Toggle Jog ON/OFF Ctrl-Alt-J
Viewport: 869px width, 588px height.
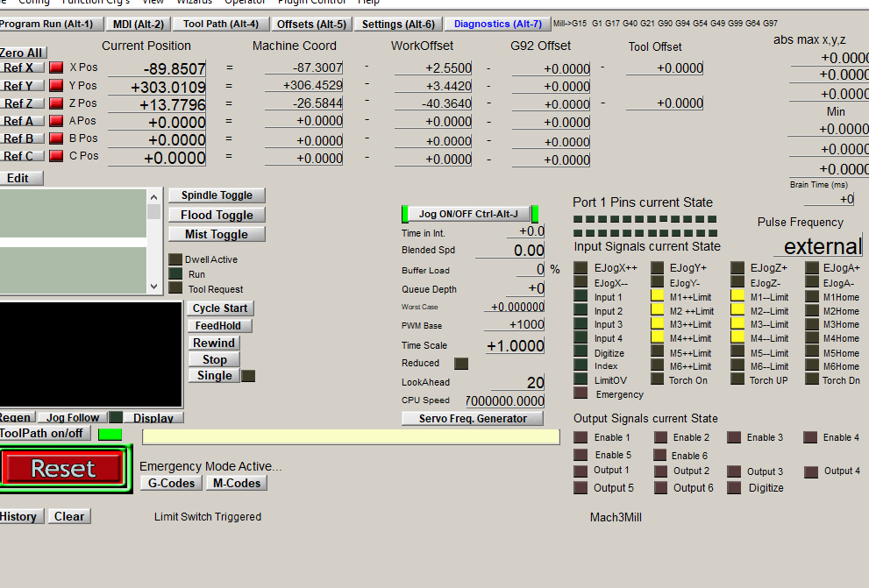468,214
